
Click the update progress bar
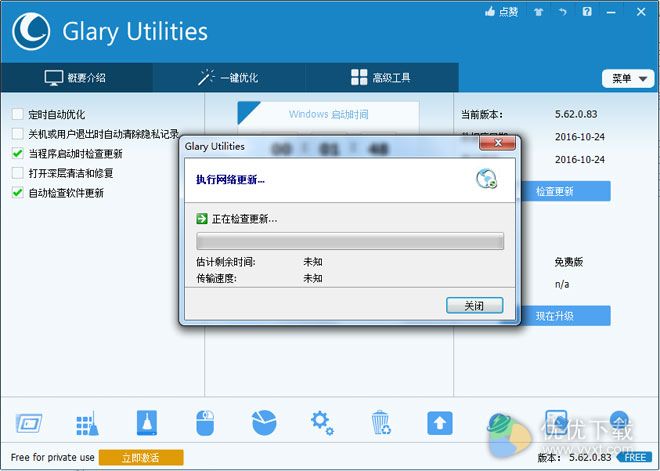(x=350, y=241)
